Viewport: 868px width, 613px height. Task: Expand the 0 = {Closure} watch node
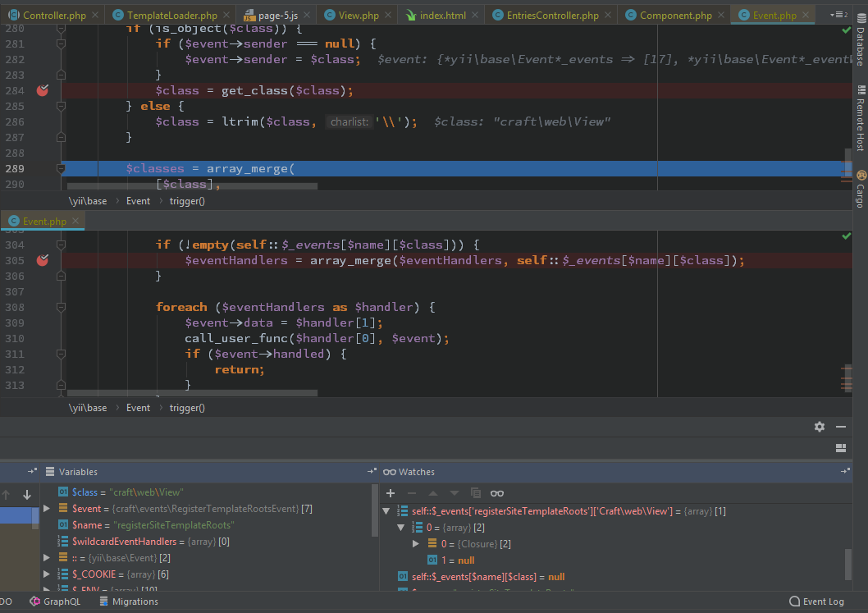coord(416,544)
